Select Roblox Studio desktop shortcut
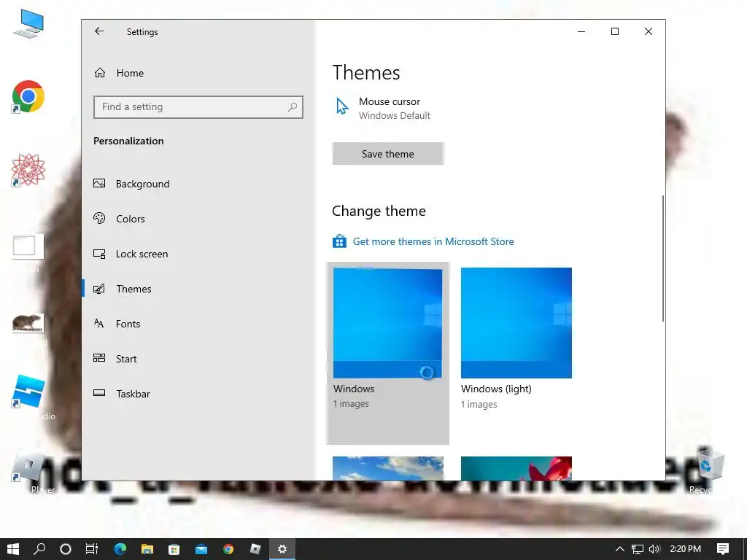747x560 pixels. click(28, 392)
